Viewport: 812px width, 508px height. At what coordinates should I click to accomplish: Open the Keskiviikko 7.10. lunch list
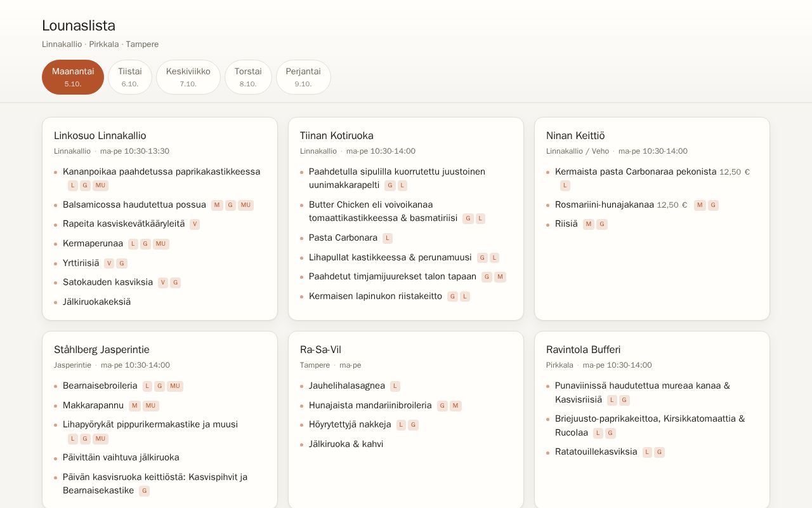188,77
